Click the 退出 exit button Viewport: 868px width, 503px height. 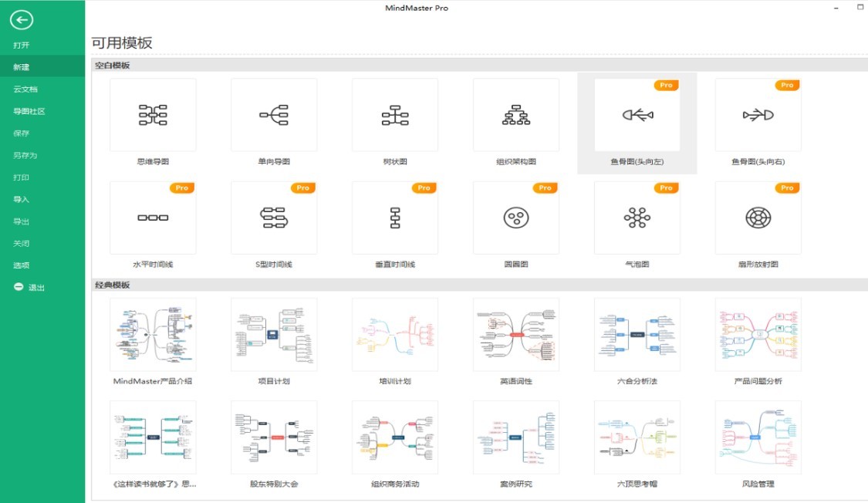pyautogui.click(x=29, y=287)
